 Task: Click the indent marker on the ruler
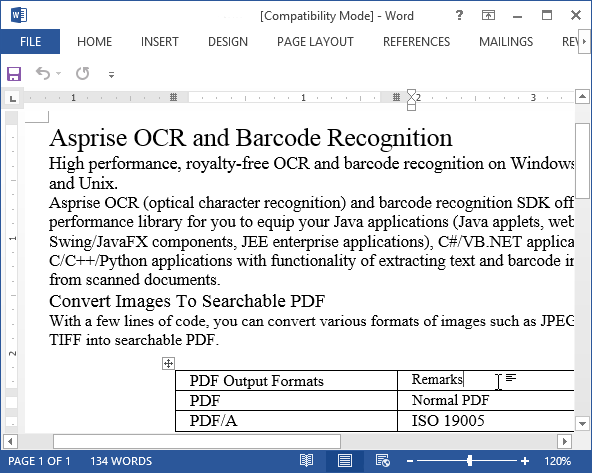click(x=412, y=100)
